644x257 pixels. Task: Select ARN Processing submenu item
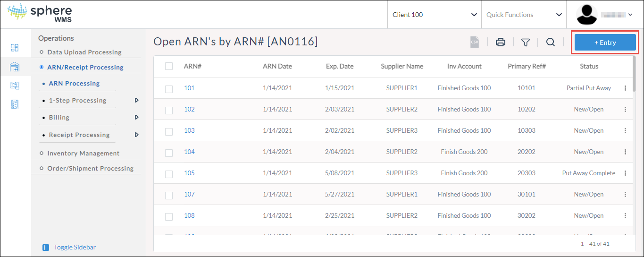coord(74,83)
